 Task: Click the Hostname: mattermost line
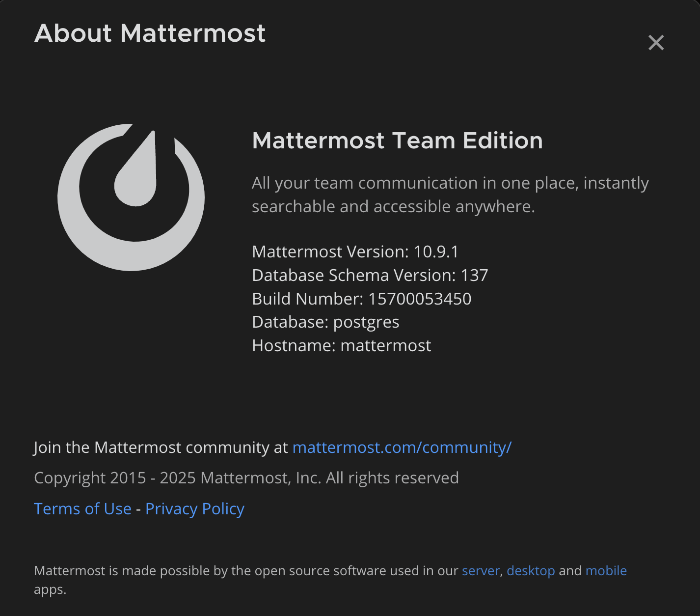tap(341, 345)
